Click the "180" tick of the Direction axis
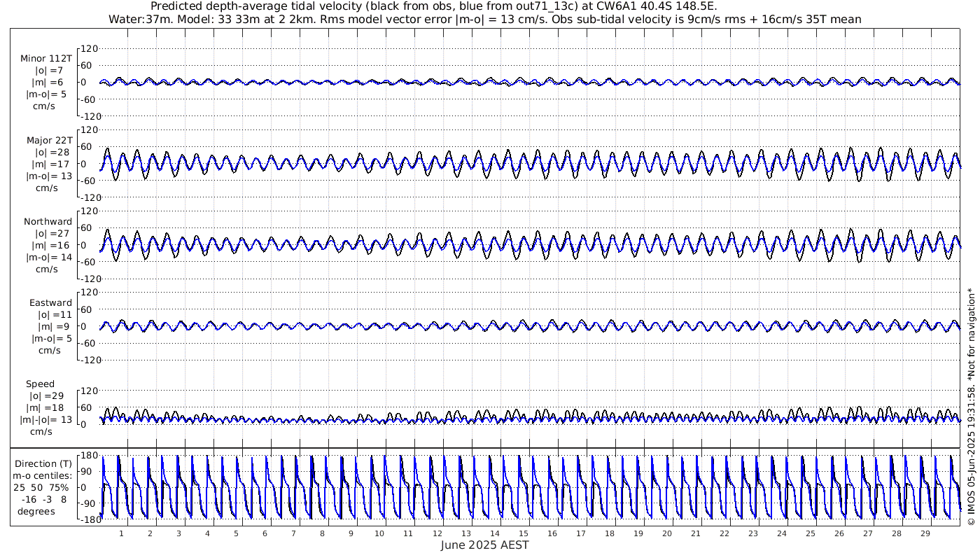 pos(87,456)
